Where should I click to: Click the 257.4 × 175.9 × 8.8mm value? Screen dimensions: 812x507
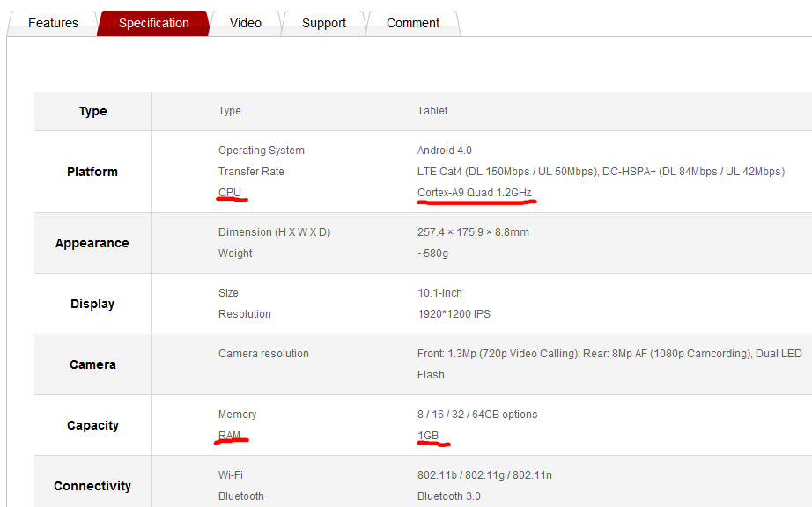(x=473, y=232)
